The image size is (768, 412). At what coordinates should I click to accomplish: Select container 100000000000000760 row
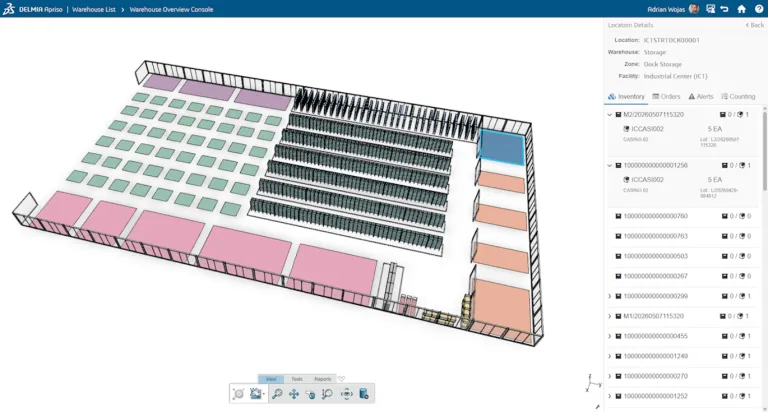pyautogui.click(x=683, y=216)
